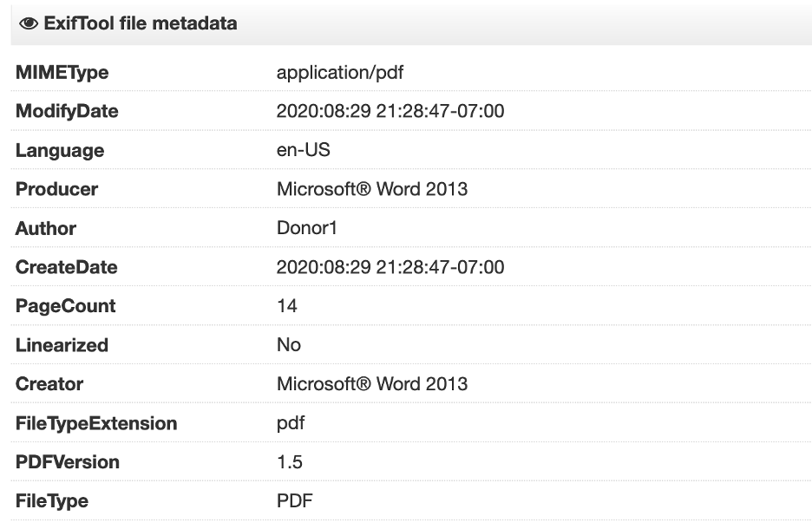Click the PDFVersion value 1.5
Screen dimensions: 812x529
[290, 462]
